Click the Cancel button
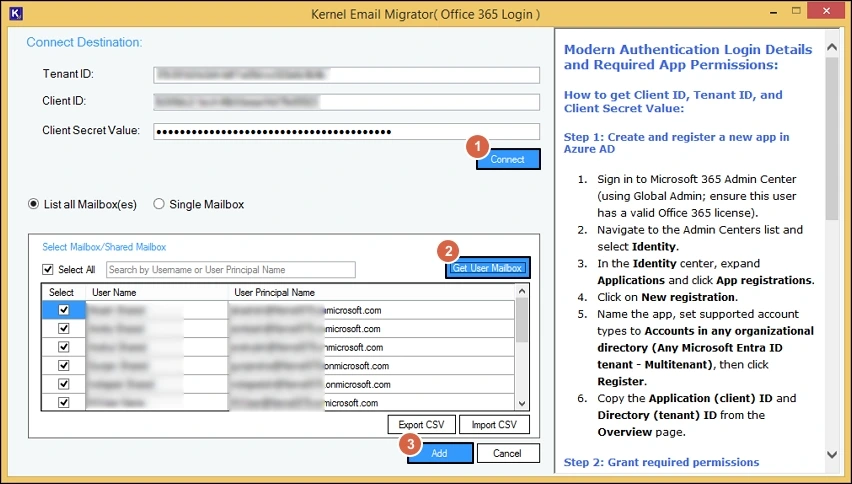Viewport: 852px width, 484px height. (508, 453)
